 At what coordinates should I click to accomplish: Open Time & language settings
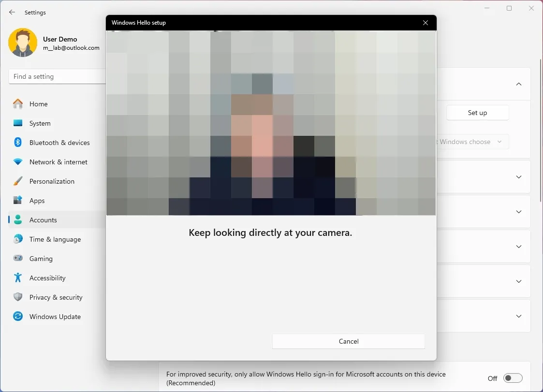[x=55, y=239]
